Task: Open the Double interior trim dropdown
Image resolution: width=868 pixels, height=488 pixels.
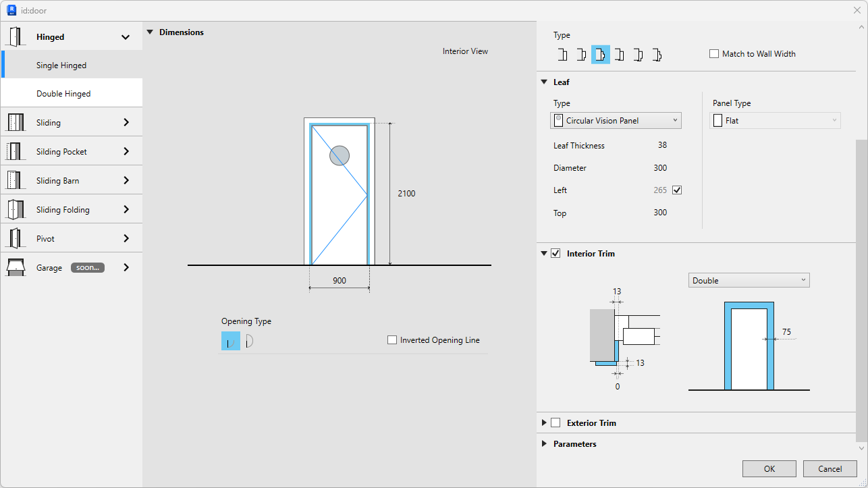Action: pos(749,280)
